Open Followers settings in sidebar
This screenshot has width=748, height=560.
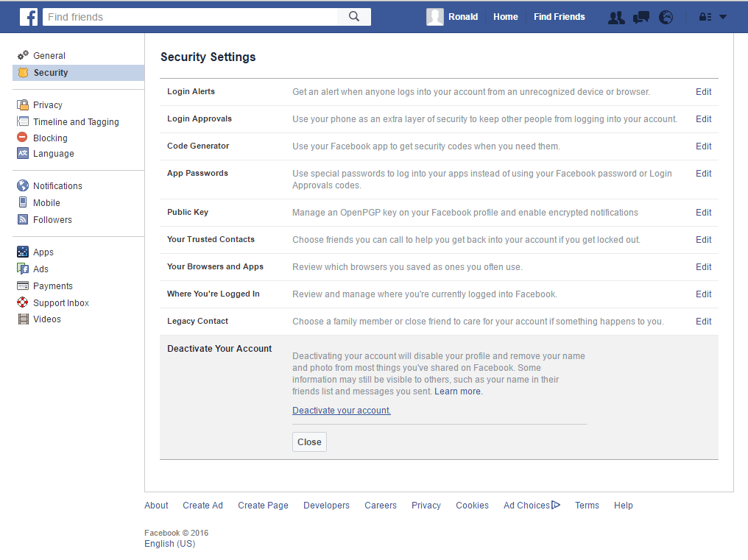[x=52, y=220]
